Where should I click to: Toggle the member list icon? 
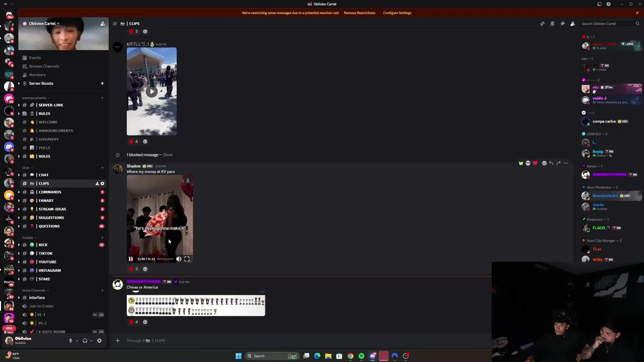tap(573, 24)
